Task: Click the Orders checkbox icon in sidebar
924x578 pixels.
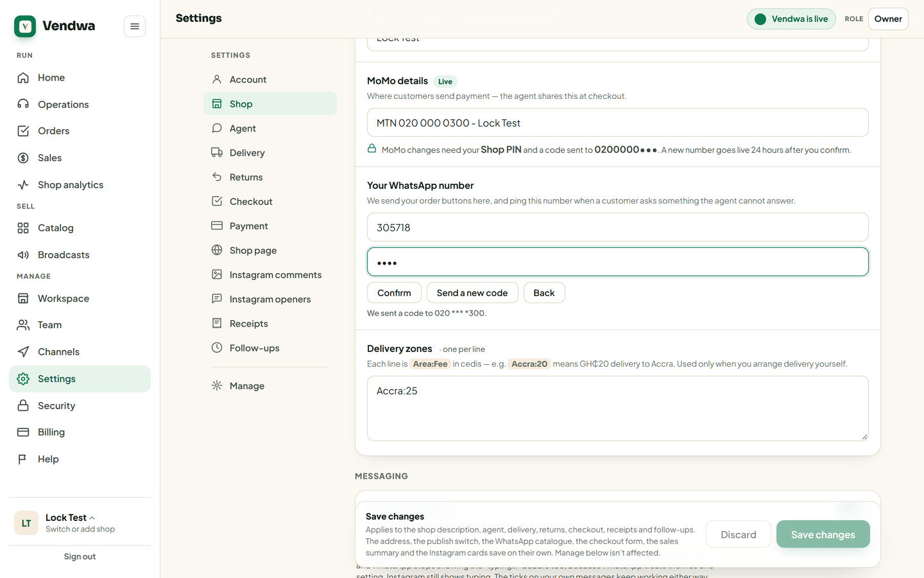Action: tap(23, 131)
